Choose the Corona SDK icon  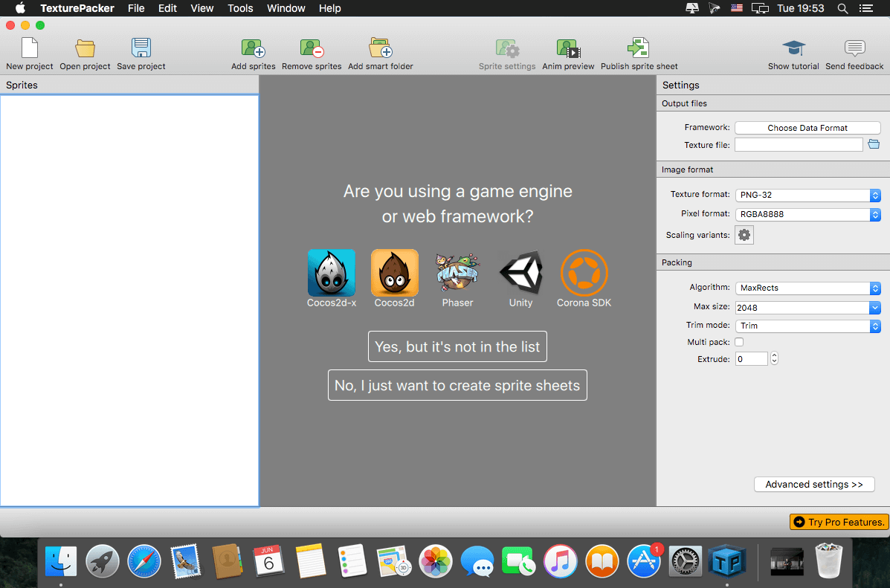coord(584,273)
